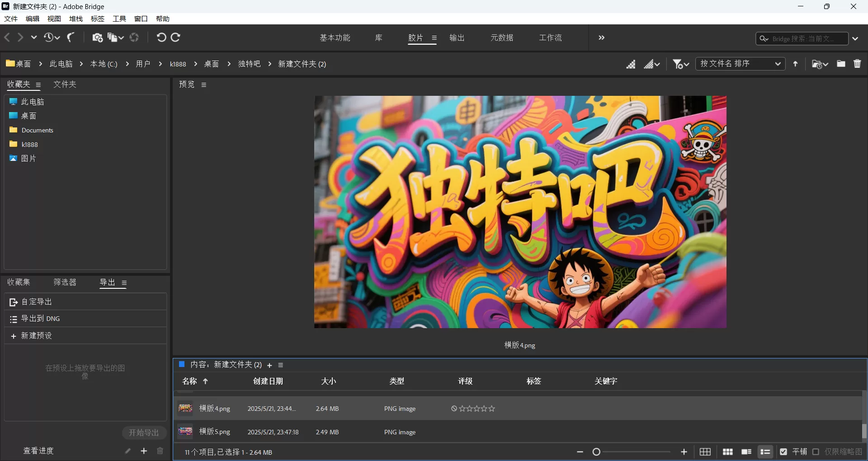868x461 pixels.
Task: Expand the recent items dropdown near forward arrow
Action: point(34,38)
